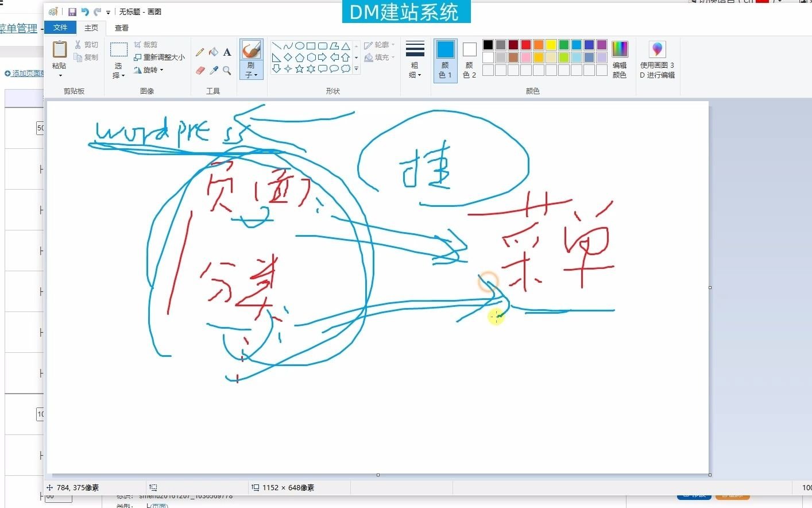Switch to the View (查看) tab
The image size is (812, 508).
tap(122, 28)
